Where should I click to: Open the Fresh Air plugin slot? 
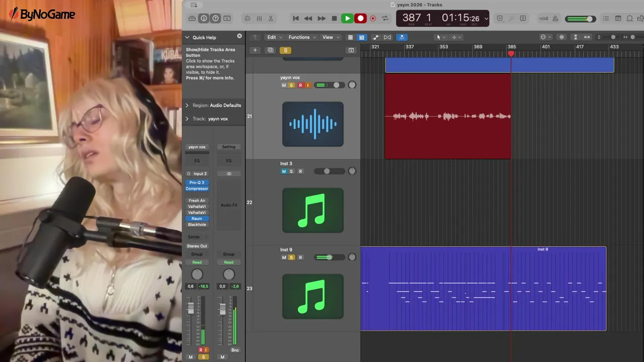tap(197, 201)
